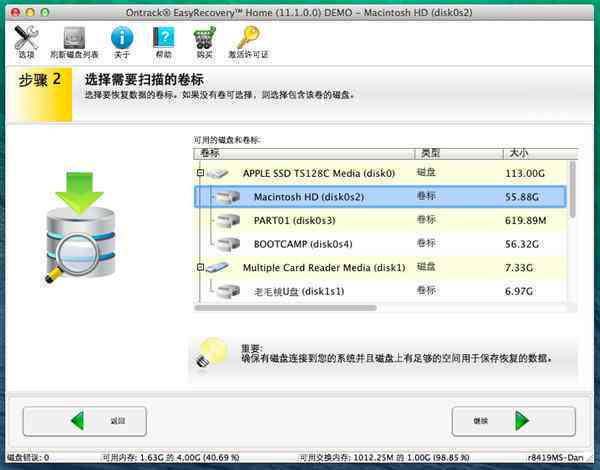This screenshot has width=600, height=470.
Task: Click the 步骤 2 step label
Action: coord(39,80)
